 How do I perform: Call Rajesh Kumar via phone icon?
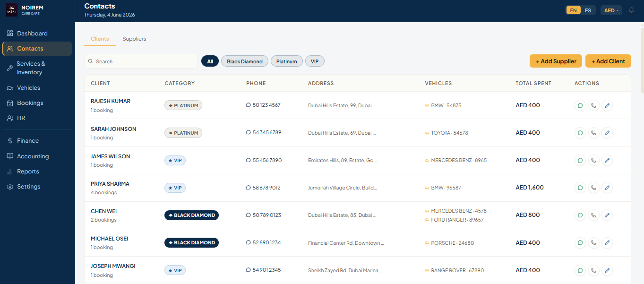click(x=593, y=105)
